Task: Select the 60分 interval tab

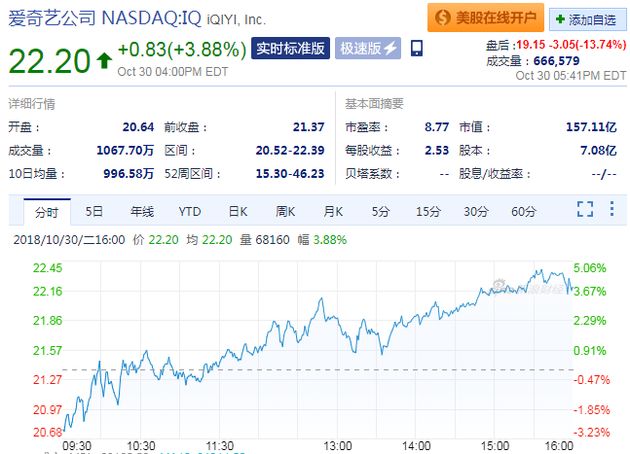Action: click(x=523, y=211)
